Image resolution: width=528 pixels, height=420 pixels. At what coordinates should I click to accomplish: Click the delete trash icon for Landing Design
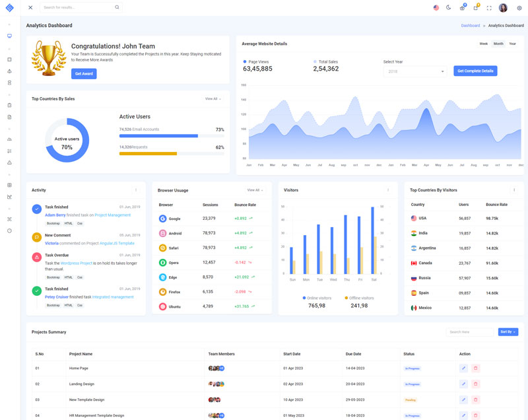[x=476, y=384]
